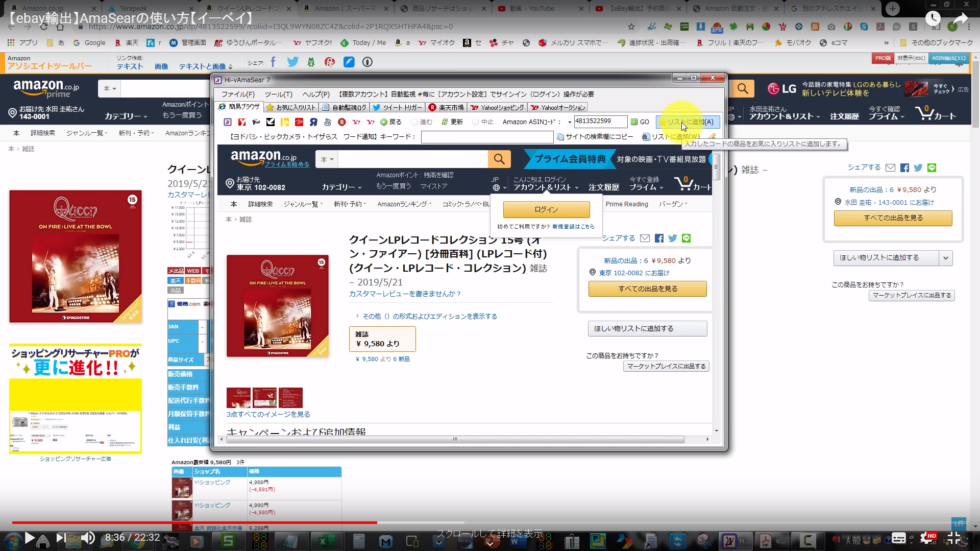Image resolution: width=980 pixels, height=551 pixels.
Task: Bookmark this page with Chrome star icon
Action: [x=631, y=27]
